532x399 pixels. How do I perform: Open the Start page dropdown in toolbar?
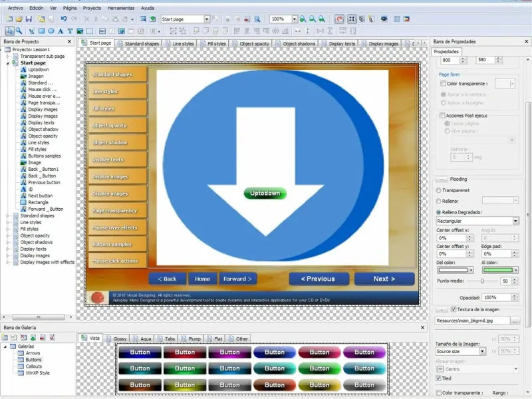click(x=207, y=19)
